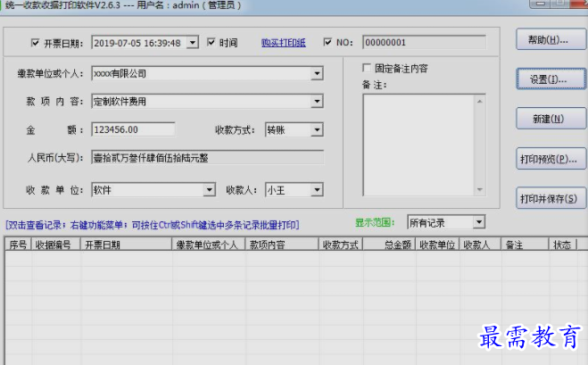Screen dimensions: 588x365
Task: Sort by 总金额 column header
Action: 389,245
